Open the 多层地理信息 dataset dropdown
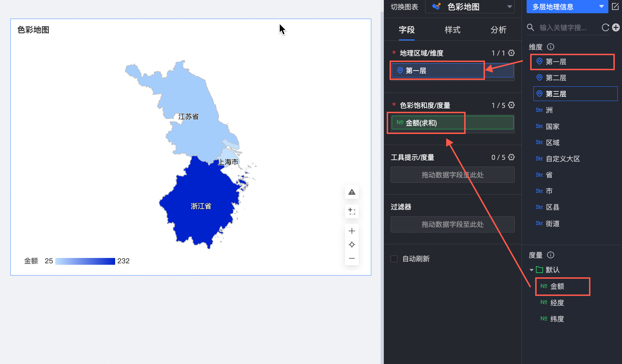622x364 pixels. pos(567,7)
